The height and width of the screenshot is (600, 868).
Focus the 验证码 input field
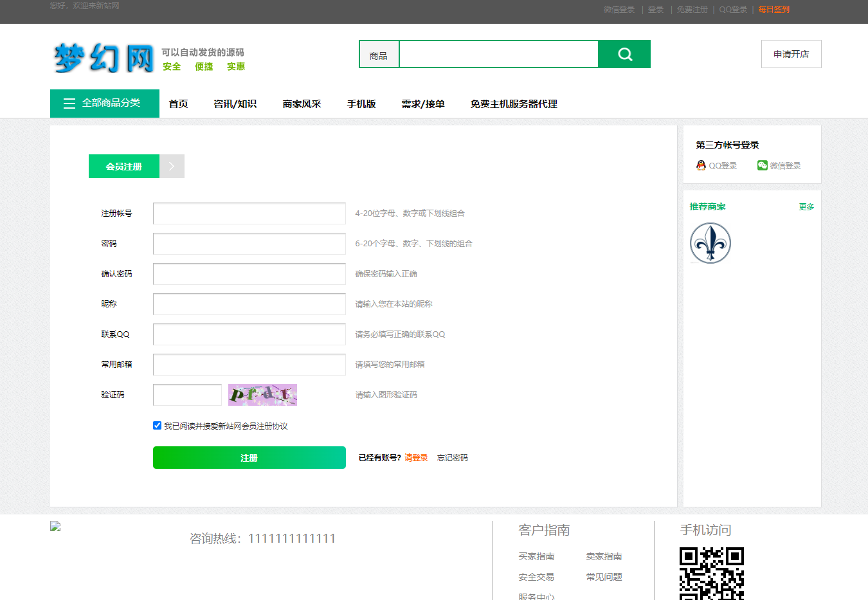coord(187,395)
